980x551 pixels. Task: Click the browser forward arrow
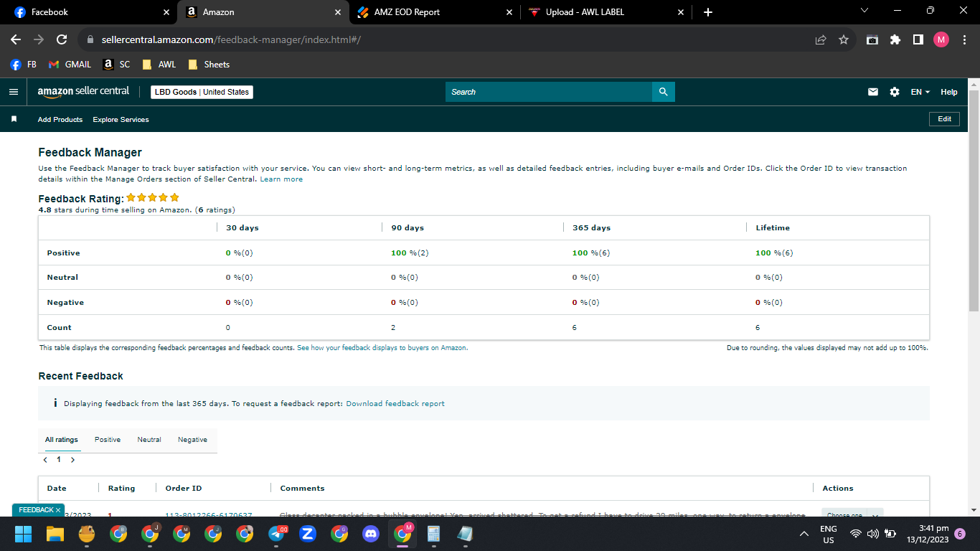click(39, 40)
